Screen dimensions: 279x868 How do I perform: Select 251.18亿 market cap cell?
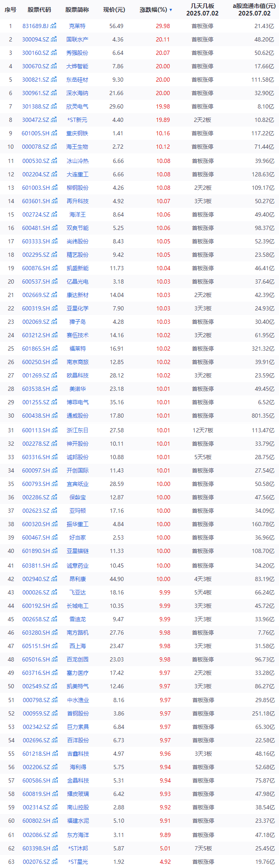(x=263, y=713)
